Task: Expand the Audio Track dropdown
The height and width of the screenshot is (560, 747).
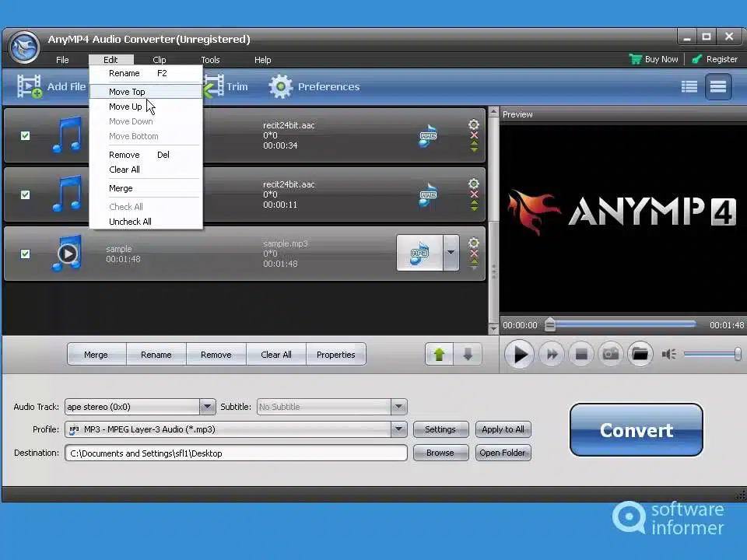Action: pyautogui.click(x=207, y=406)
